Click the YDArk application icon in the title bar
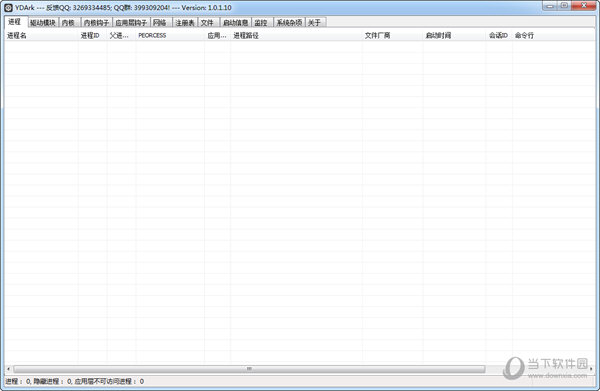Image resolution: width=600 pixels, height=391 pixels. click(x=8, y=8)
